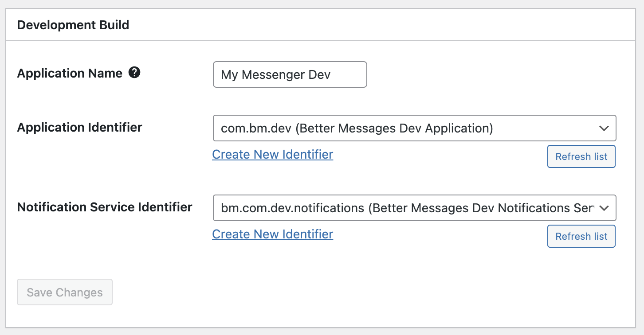Viewport: 644px width, 335px height.
Task: Click the Notification Service Identifier label
Action: click(x=105, y=207)
